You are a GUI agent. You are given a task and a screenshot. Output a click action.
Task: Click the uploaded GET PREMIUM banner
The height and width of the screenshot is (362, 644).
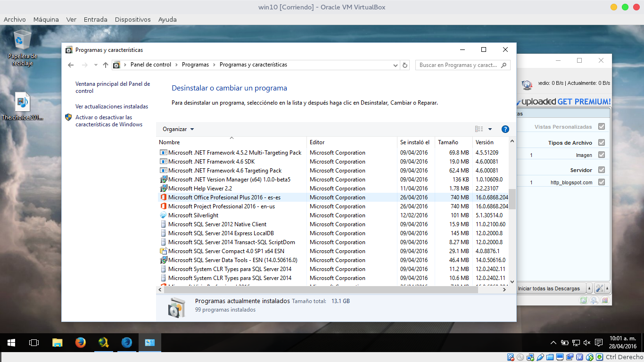coord(563,101)
